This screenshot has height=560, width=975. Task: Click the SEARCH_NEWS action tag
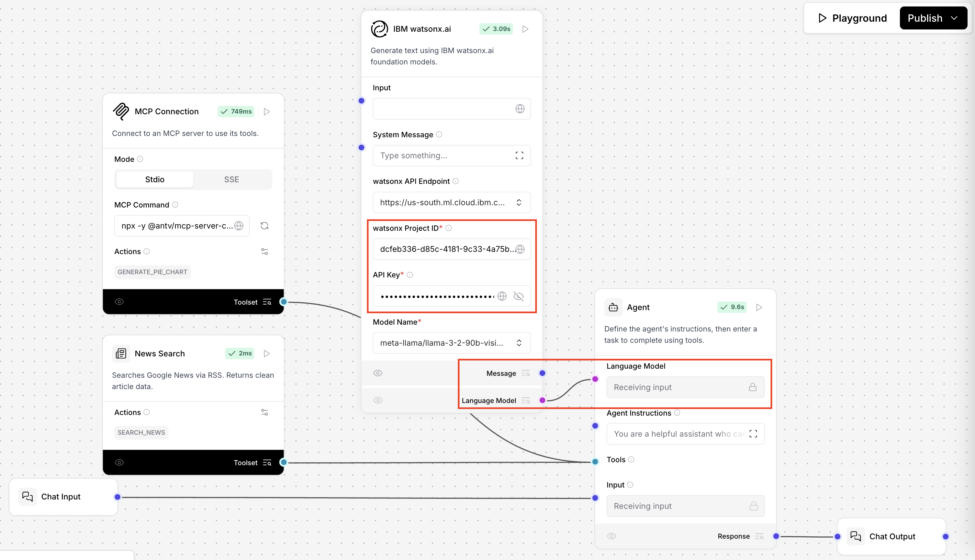pos(141,433)
